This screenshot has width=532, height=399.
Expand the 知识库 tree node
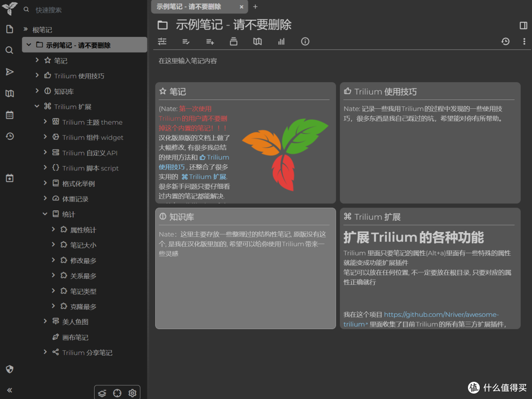tap(37, 90)
